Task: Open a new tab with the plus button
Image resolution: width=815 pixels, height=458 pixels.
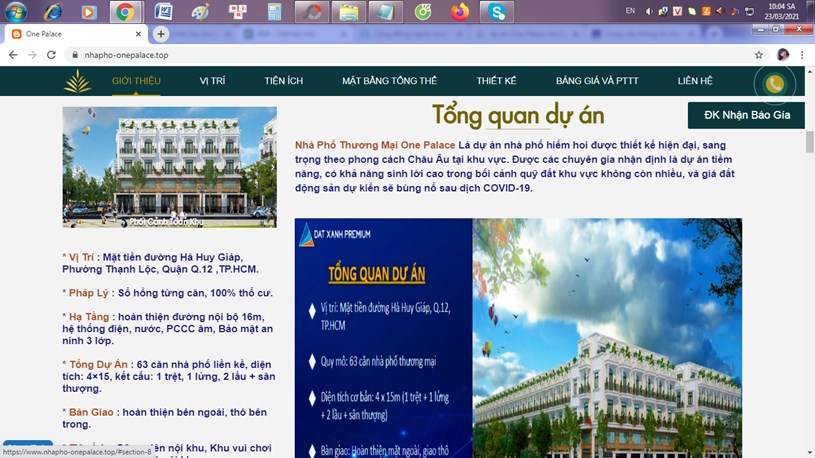Action: click(161, 34)
